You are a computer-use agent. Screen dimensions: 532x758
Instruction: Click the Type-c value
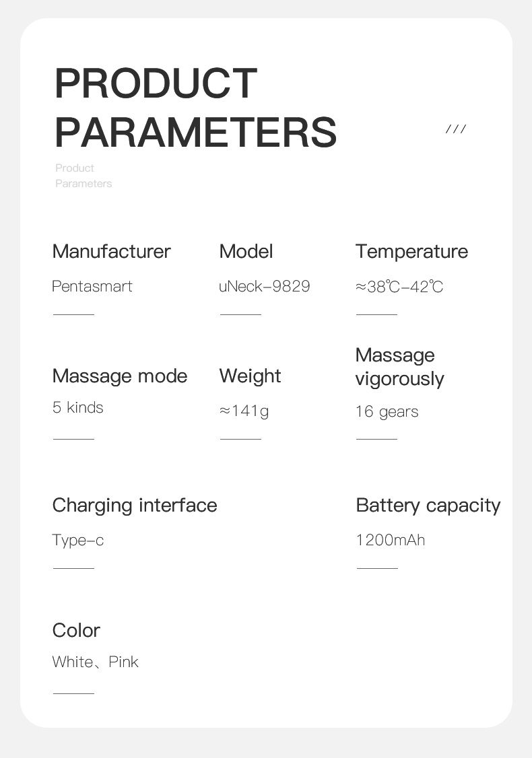[x=78, y=541]
